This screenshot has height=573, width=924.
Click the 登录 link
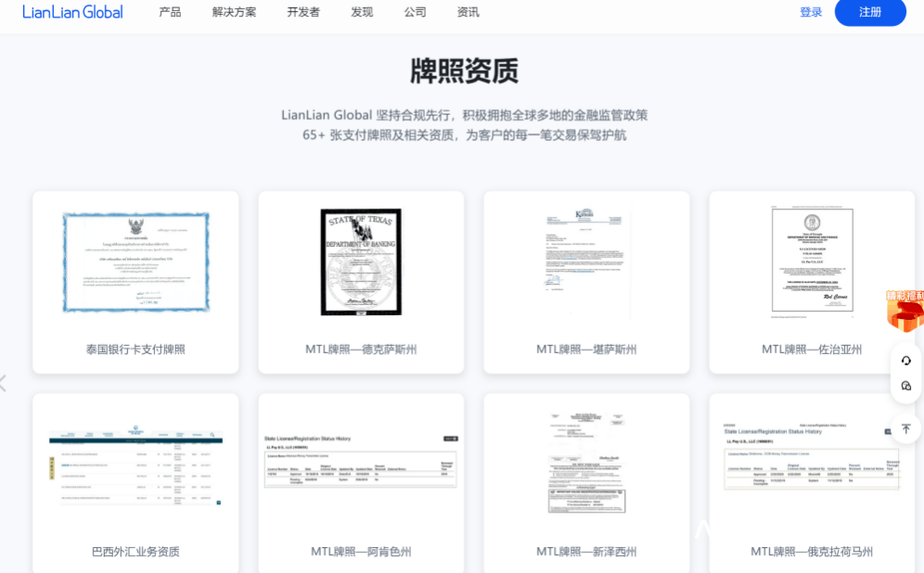click(811, 12)
